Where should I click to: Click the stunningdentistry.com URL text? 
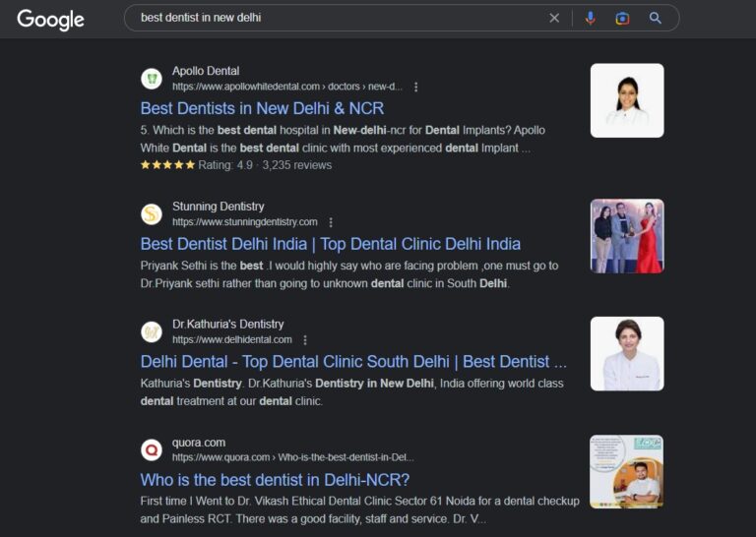click(245, 222)
